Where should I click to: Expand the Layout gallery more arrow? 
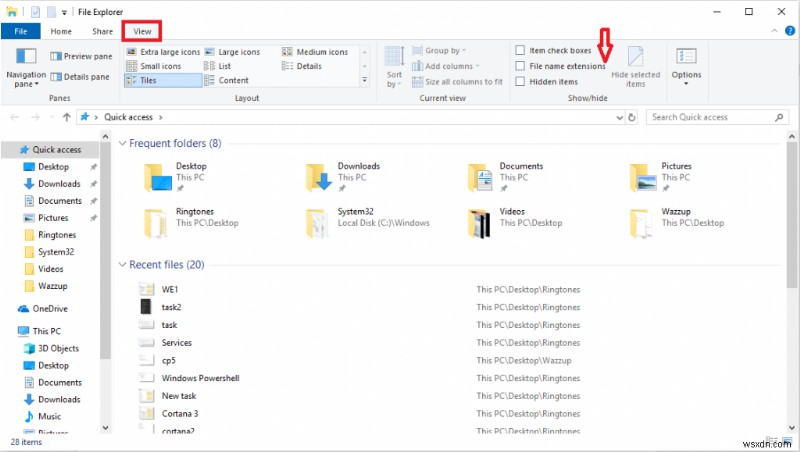pos(365,80)
